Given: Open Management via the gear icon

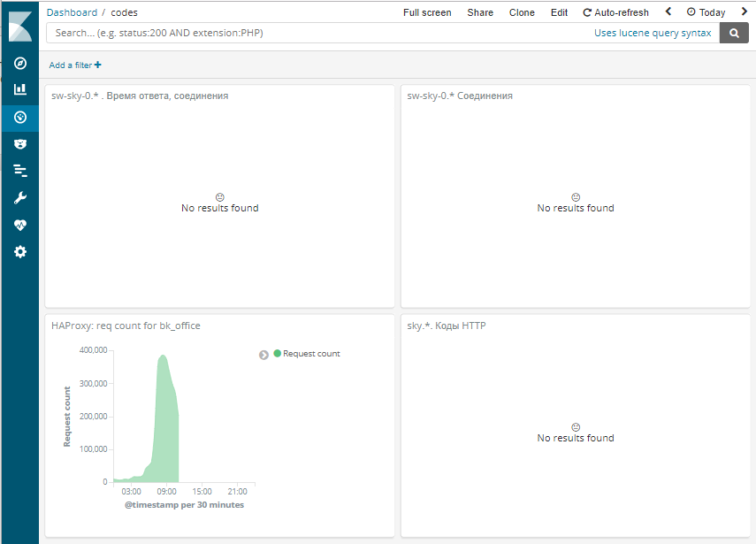Looking at the screenshot, I should point(19,252).
